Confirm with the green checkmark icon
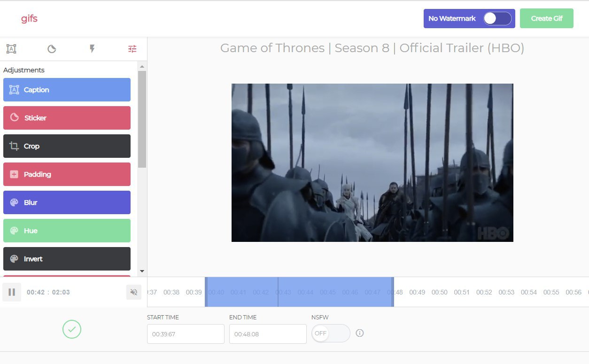Viewport: 589px width, 364px height. [x=72, y=329]
